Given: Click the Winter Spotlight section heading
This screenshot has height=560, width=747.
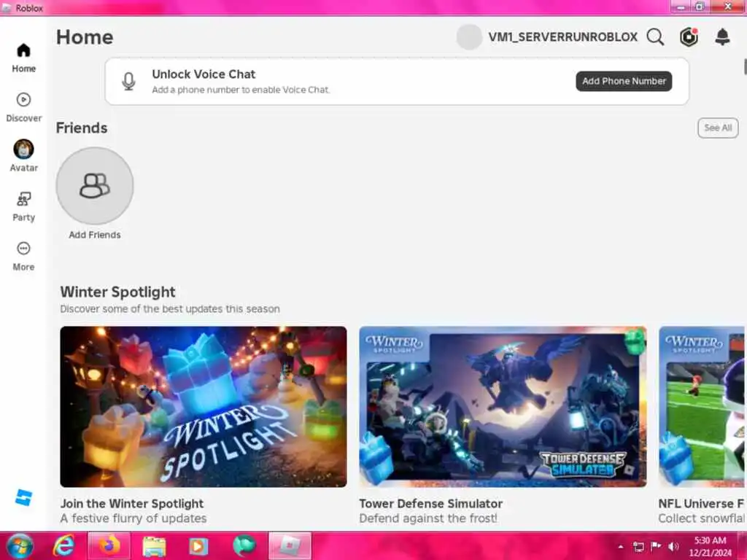Looking at the screenshot, I should pos(117,292).
